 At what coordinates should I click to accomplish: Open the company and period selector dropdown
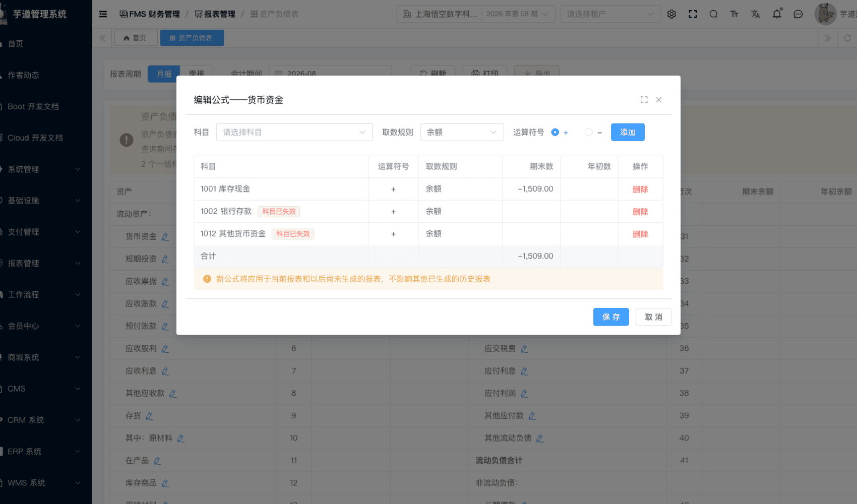tap(475, 14)
